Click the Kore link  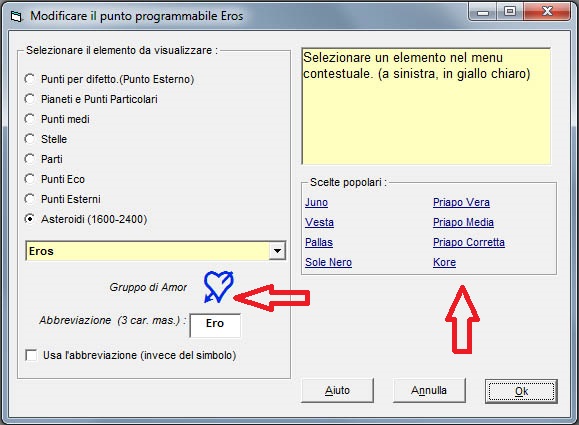click(x=444, y=262)
